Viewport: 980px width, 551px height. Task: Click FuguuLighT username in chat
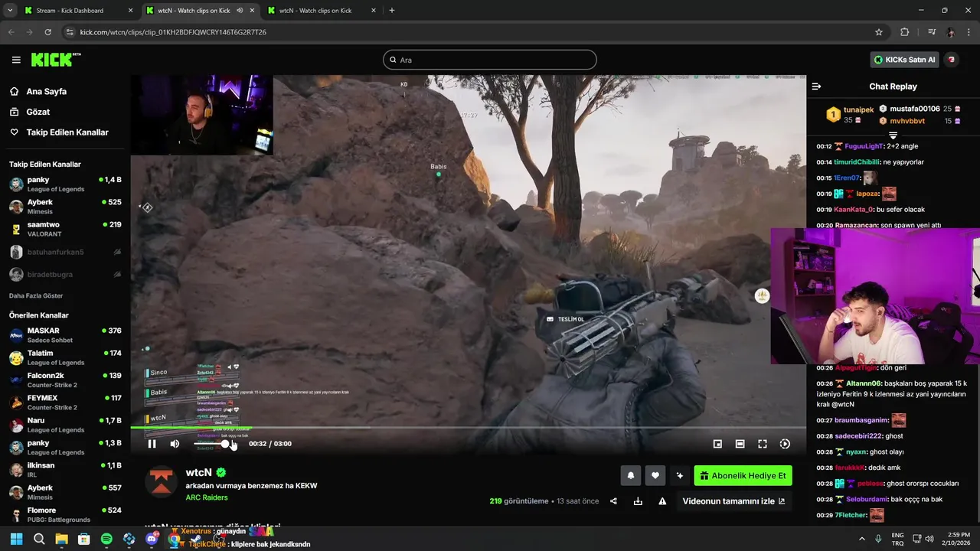click(865, 146)
